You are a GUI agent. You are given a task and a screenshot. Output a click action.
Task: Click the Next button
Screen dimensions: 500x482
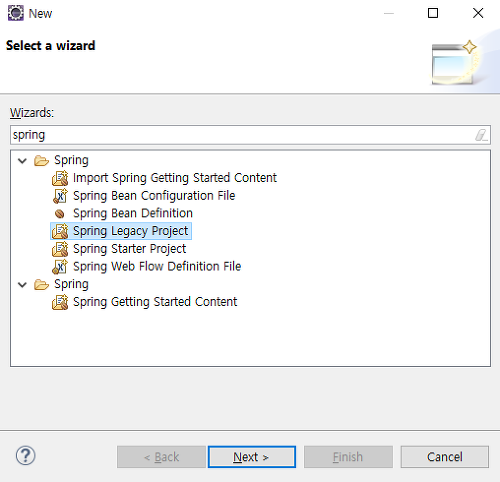(252, 457)
